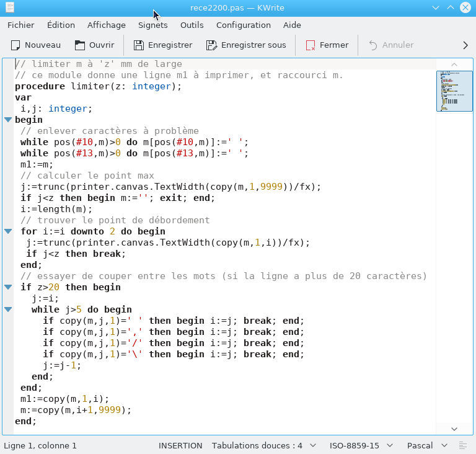Click the 'j:=j-1;' line
This screenshot has width=476, height=454.
point(62,365)
